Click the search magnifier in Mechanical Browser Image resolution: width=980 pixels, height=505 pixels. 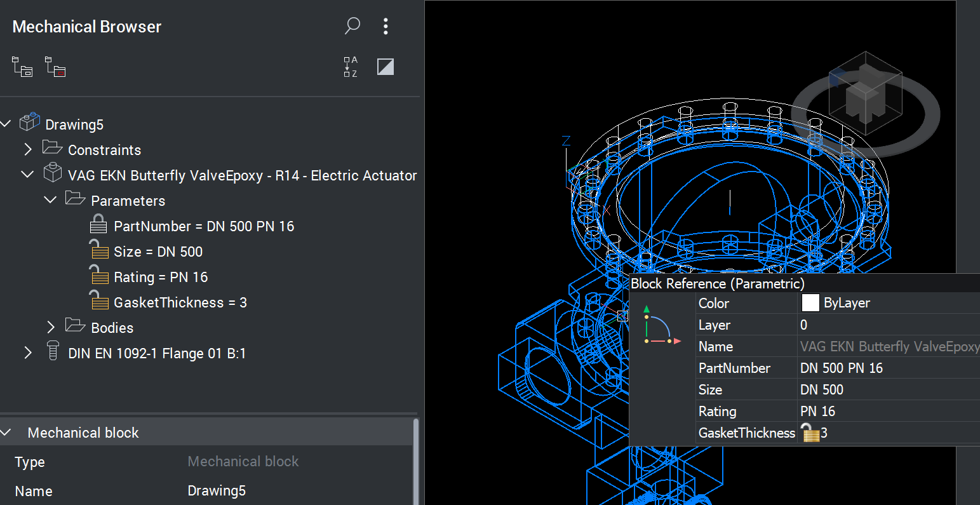click(x=352, y=26)
